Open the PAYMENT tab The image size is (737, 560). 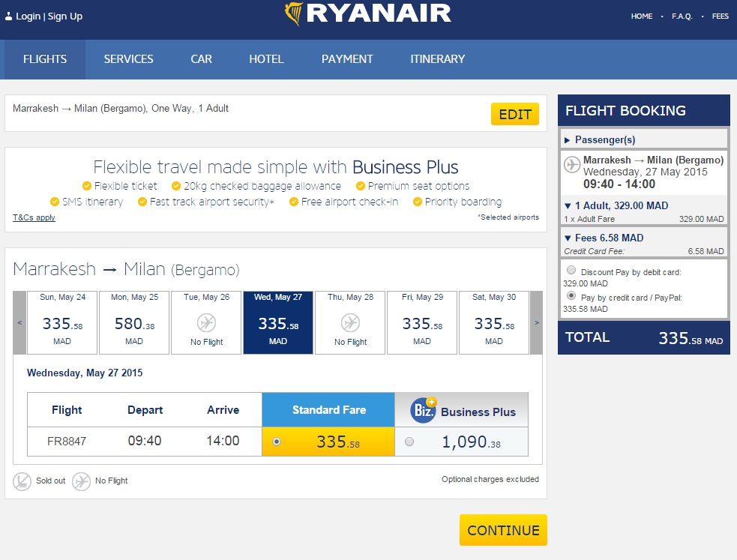click(x=347, y=59)
